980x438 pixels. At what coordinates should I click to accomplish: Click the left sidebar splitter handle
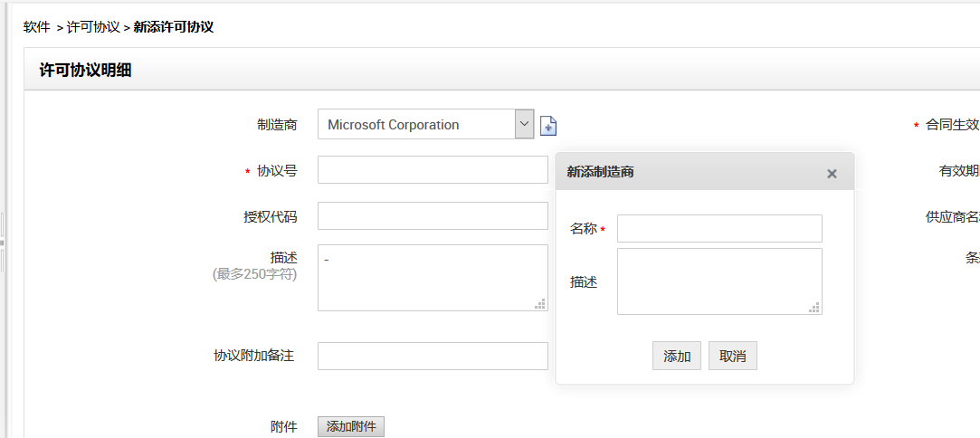tap(3, 243)
